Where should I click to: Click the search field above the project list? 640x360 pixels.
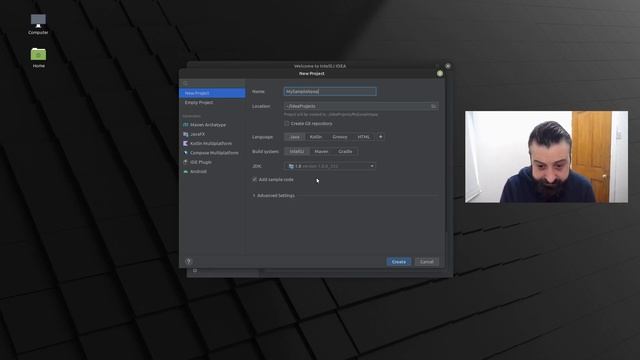(x=212, y=83)
